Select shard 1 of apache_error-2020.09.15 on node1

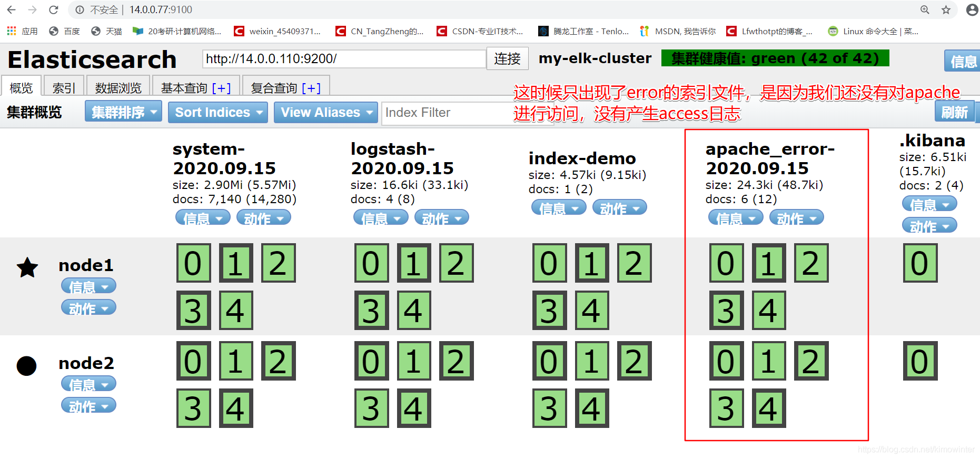[769, 263]
